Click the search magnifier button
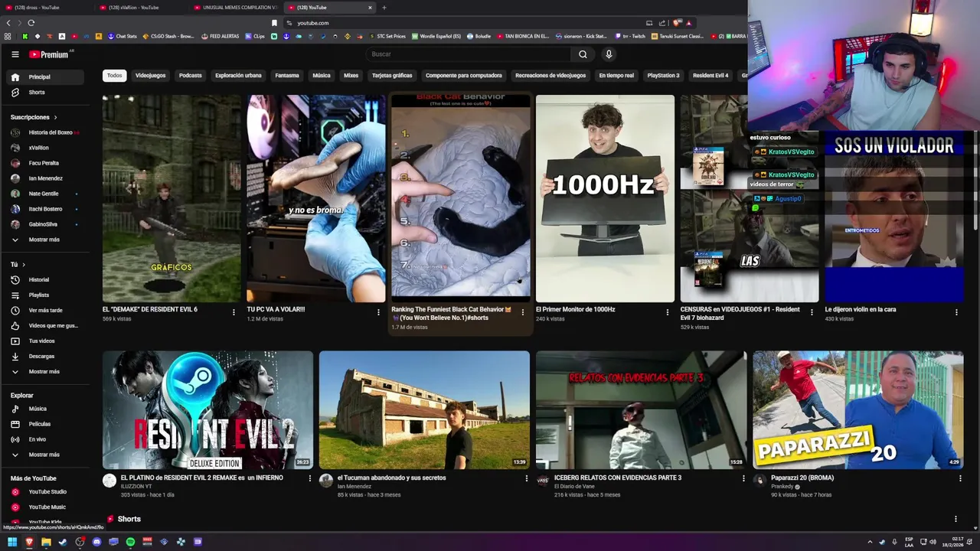 pos(583,54)
